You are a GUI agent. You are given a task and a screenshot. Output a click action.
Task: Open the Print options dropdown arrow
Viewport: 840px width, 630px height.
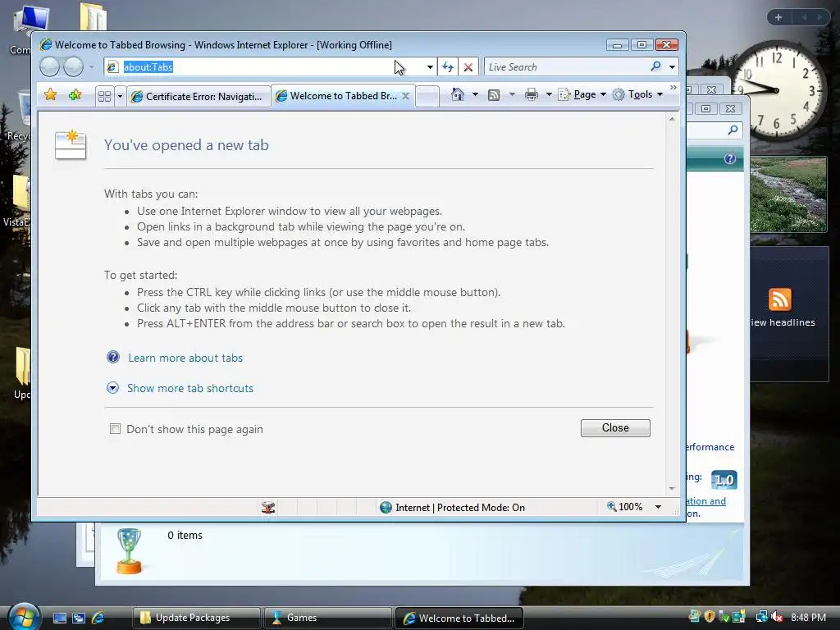pyautogui.click(x=549, y=95)
